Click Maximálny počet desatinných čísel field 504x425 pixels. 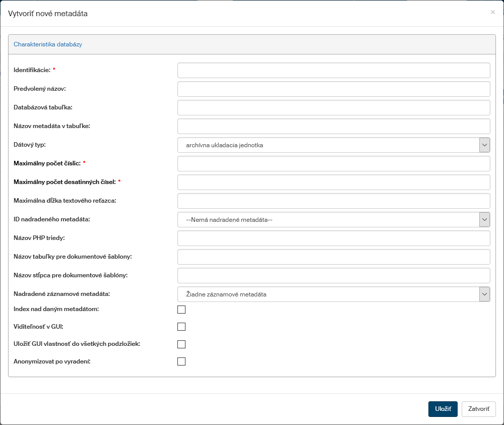tap(333, 182)
